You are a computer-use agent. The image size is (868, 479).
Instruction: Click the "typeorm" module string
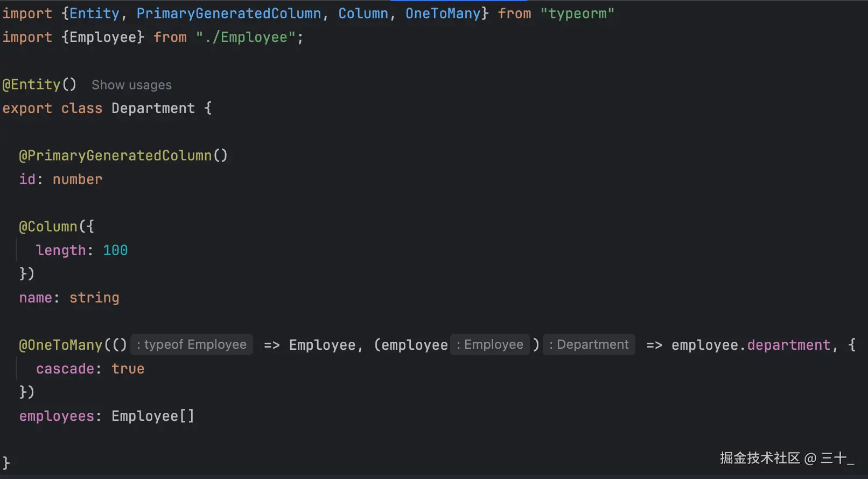(x=577, y=13)
